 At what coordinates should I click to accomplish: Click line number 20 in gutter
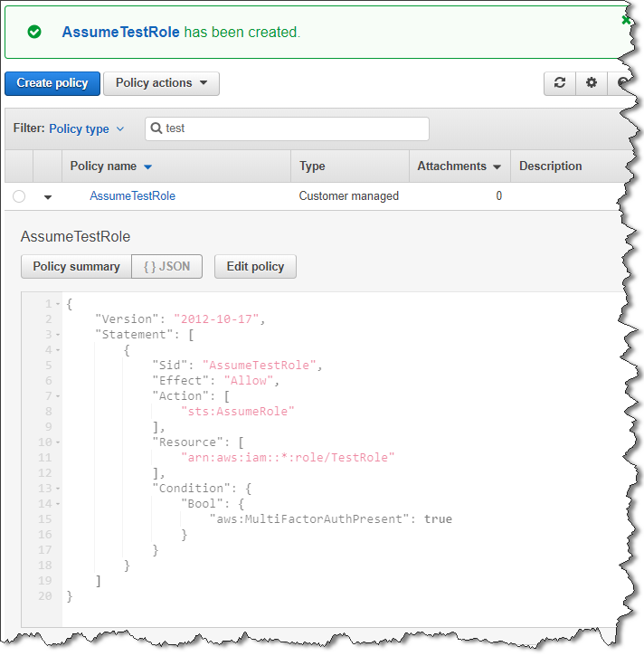point(45,596)
